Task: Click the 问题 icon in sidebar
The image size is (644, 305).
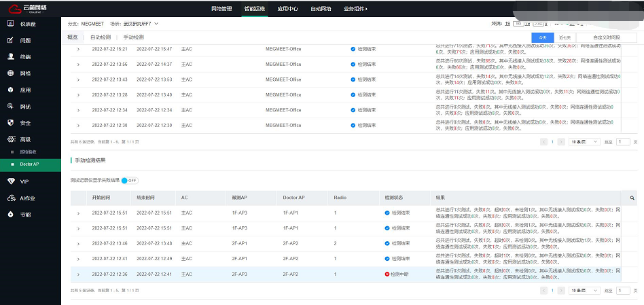Action: [11, 40]
